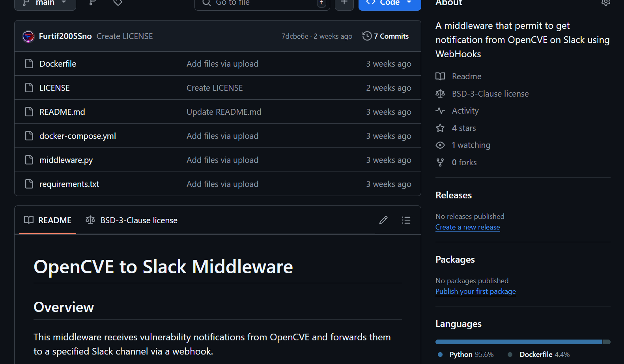The height and width of the screenshot is (364, 624).
Task: Open commit hash 7dcbe6e
Action: click(x=295, y=36)
